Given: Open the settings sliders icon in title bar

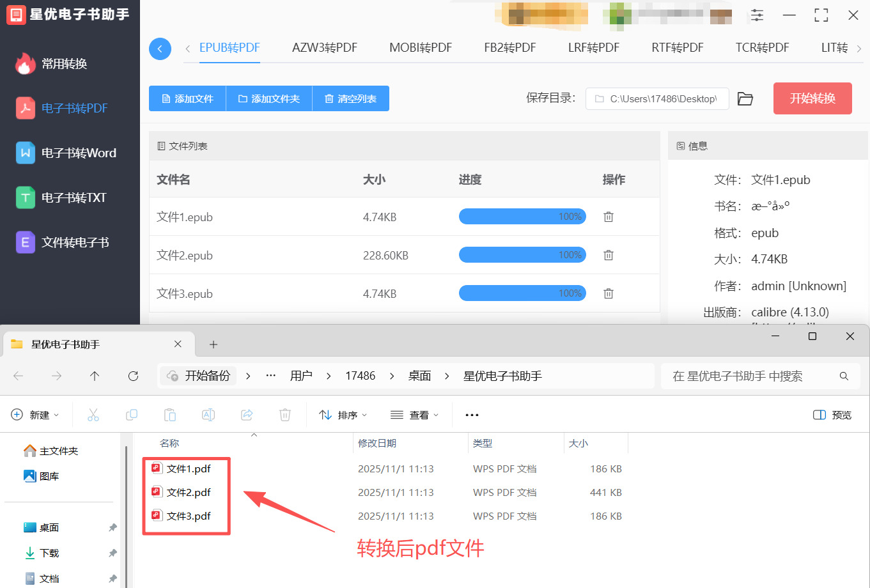Looking at the screenshot, I should pos(757,15).
